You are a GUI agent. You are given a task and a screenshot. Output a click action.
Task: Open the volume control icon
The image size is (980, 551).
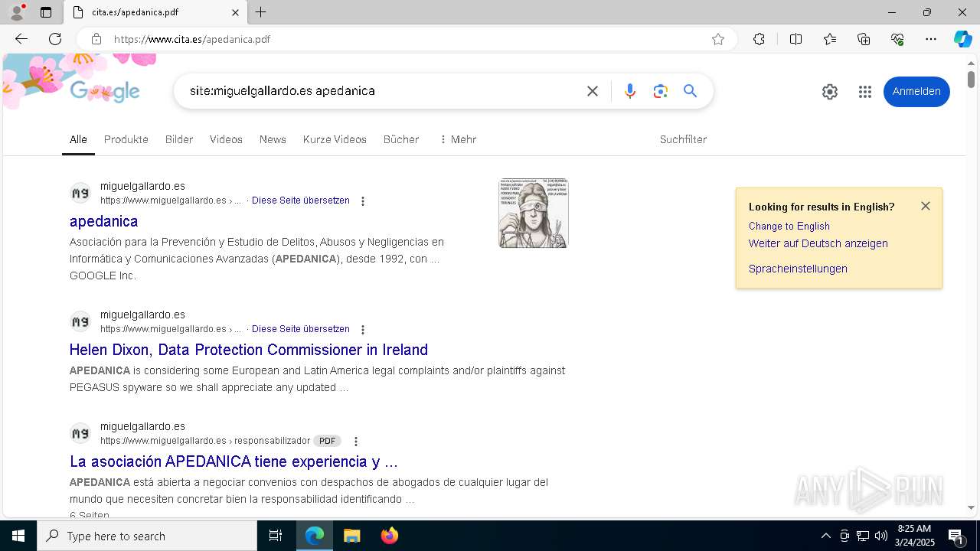click(881, 536)
